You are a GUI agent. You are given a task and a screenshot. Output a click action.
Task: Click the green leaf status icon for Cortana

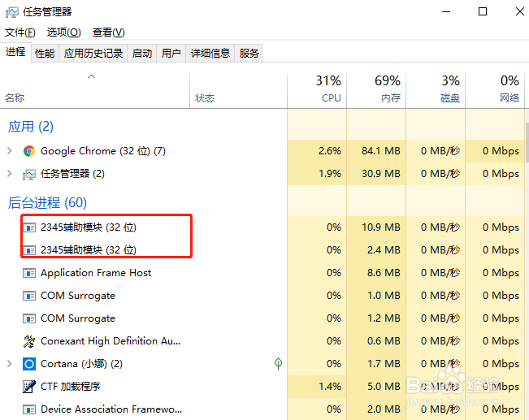279,364
